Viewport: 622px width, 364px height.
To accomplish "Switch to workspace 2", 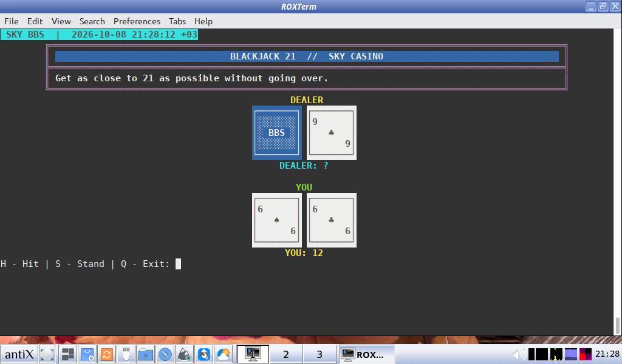I will [x=286, y=354].
